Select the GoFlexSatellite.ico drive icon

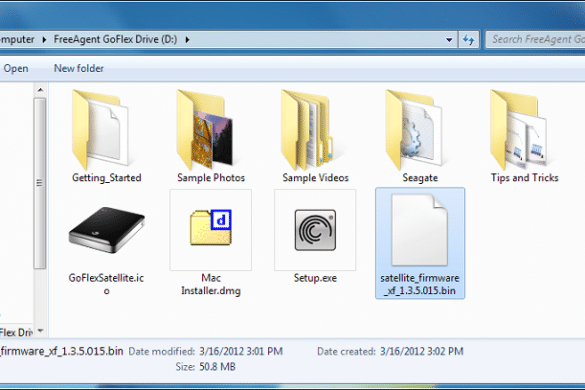(x=107, y=230)
